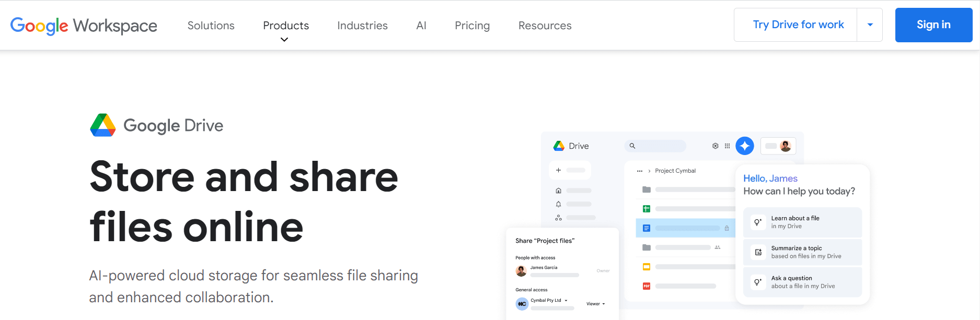Image resolution: width=980 pixels, height=320 pixels.
Task: Open the Viewer permission dropdown
Action: click(596, 304)
